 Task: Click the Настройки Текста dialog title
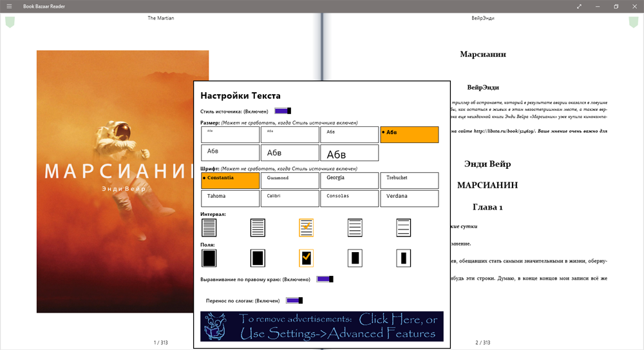240,96
